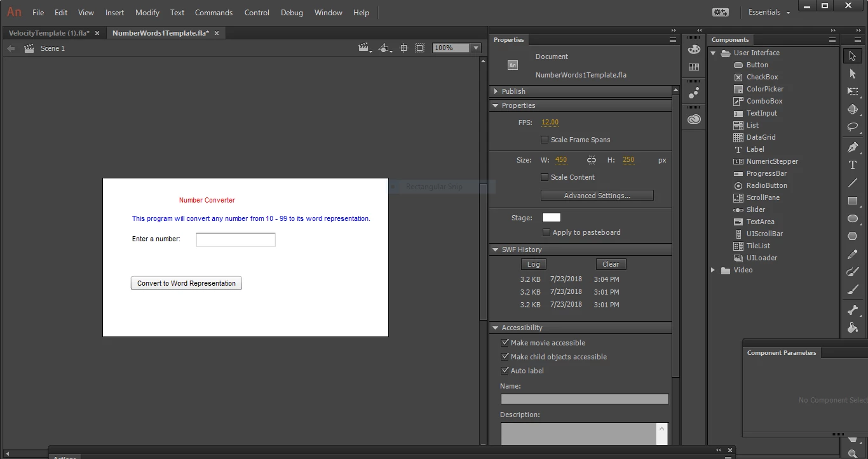Toggle the width-height link constraint icon

(592, 160)
